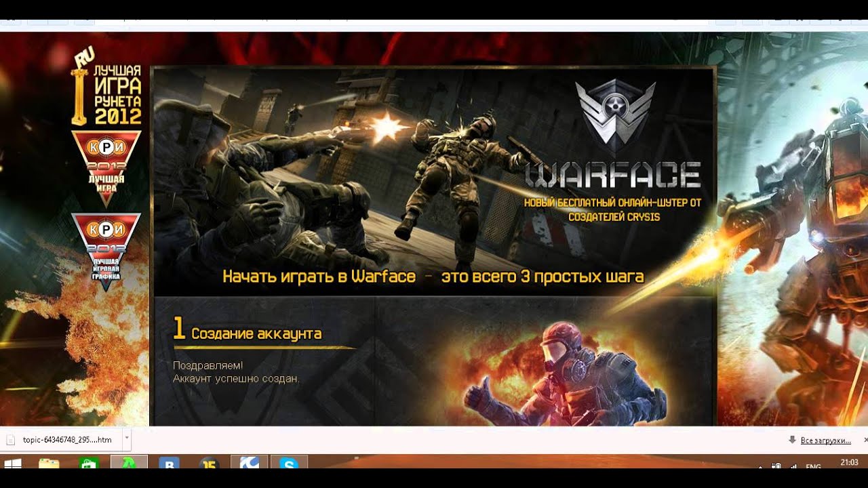
Task: Open File Explorer from the taskbar
Action: (49, 464)
